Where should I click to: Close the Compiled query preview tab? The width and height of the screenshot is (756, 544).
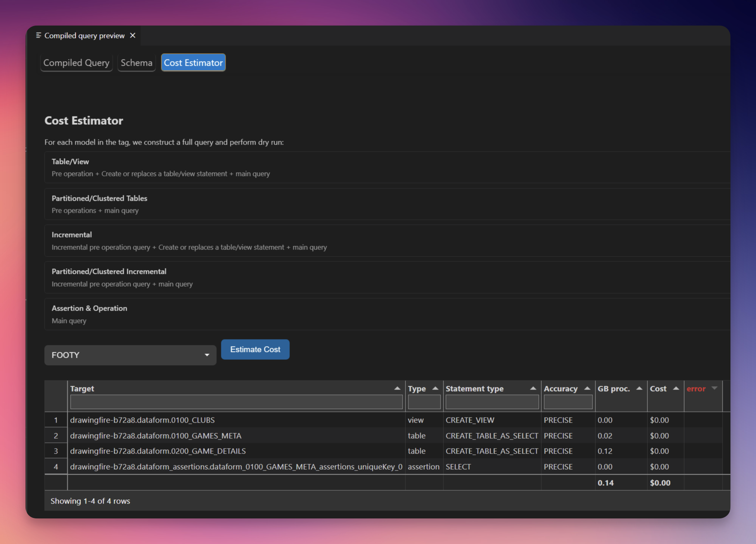132,35
